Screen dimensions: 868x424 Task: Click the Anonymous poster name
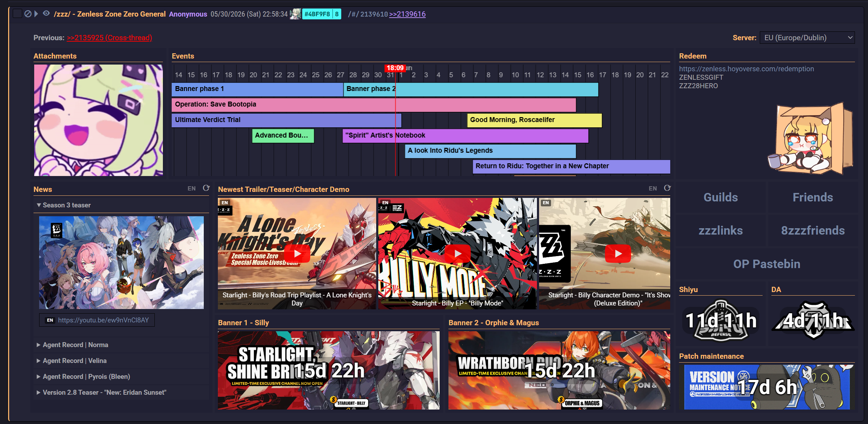coord(188,14)
